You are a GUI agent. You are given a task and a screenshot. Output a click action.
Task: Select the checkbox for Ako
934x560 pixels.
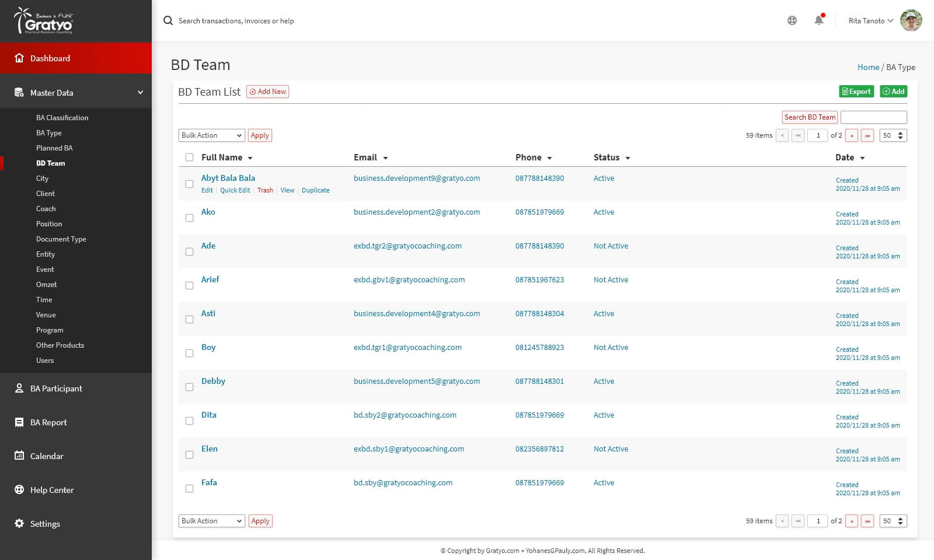pos(189,218)
